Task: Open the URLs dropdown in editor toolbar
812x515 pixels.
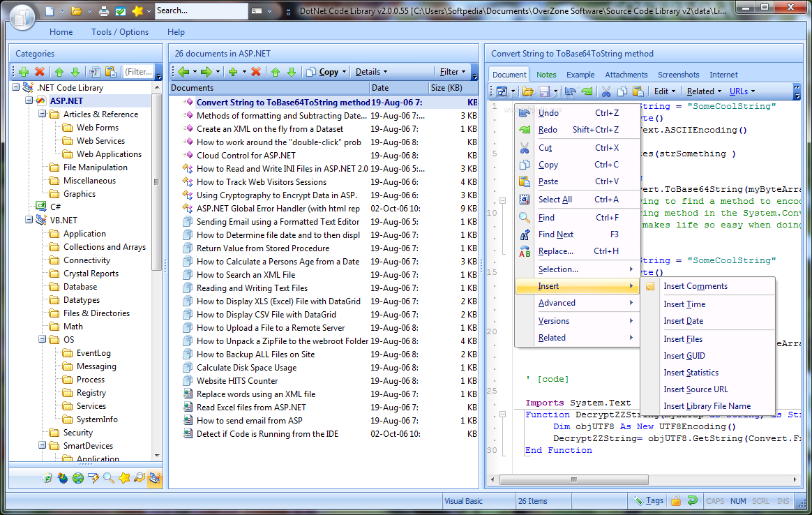Action: coord(742,91)
